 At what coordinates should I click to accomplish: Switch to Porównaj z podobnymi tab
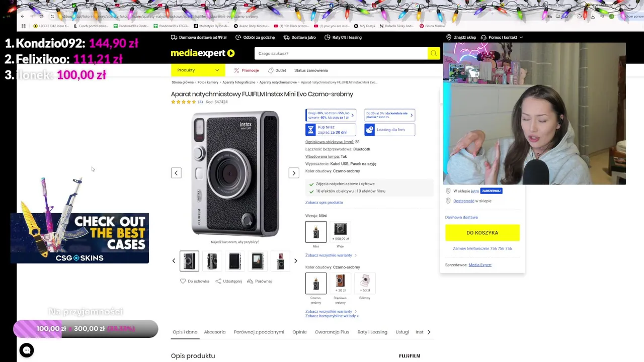(259, 332)
